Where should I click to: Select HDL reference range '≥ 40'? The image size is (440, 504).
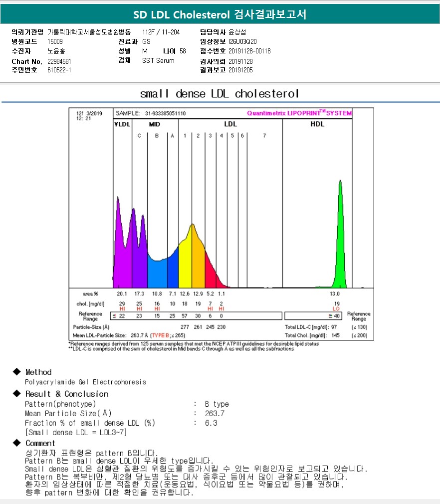(x=334, y=316)
